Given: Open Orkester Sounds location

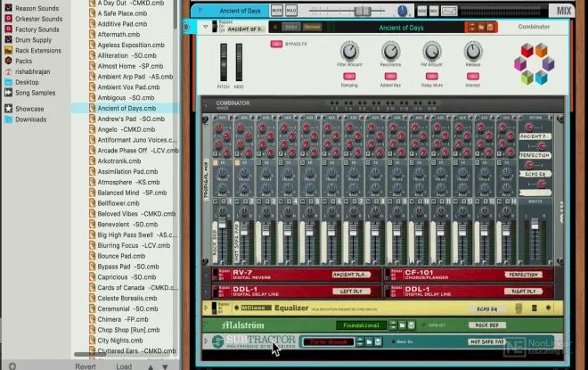Looking at the screenshot, I should pos(33,19).
